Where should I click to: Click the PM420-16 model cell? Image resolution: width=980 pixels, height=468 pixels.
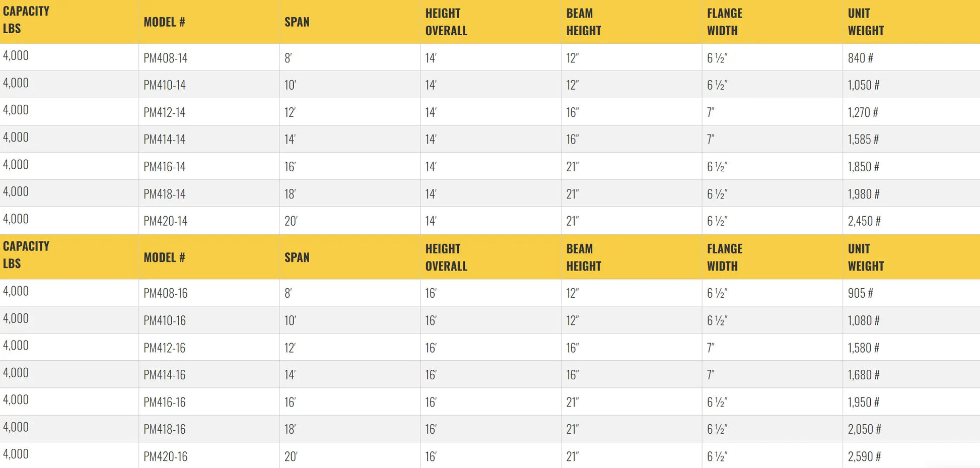[165, 456]
